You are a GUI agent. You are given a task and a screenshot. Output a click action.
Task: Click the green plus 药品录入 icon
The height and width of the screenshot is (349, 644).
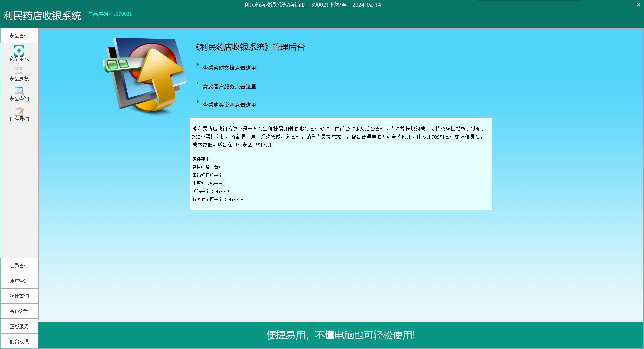pyautogui.click(x=19, y=51)
